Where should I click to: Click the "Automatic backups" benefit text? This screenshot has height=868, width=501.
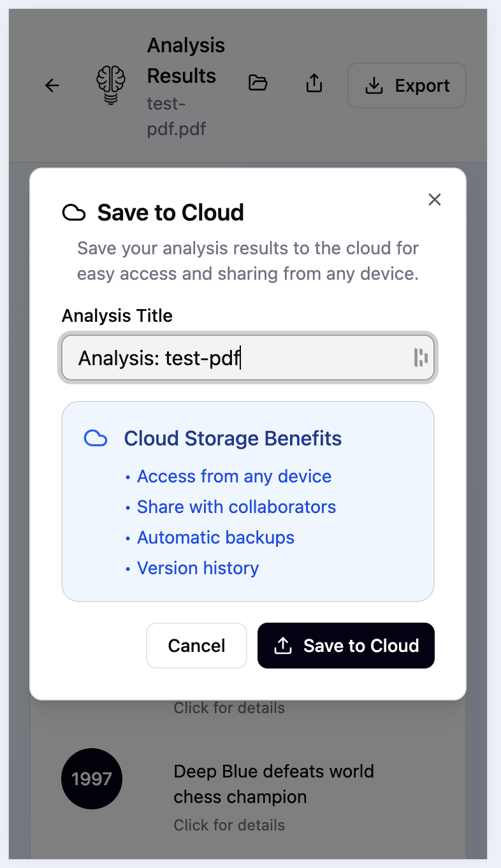tap(215, 538)
